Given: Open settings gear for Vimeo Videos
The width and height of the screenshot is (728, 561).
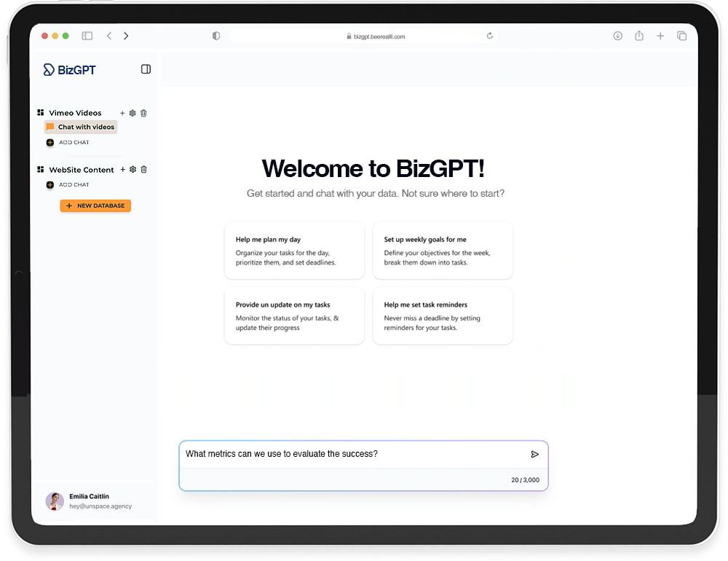Looking at the screenshot, I should [132, 113].
